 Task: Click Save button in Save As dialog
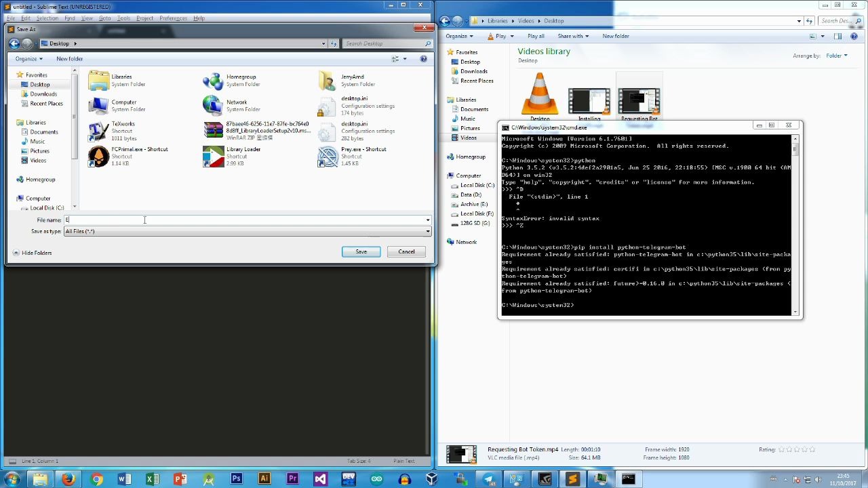(x=361, y=251)
